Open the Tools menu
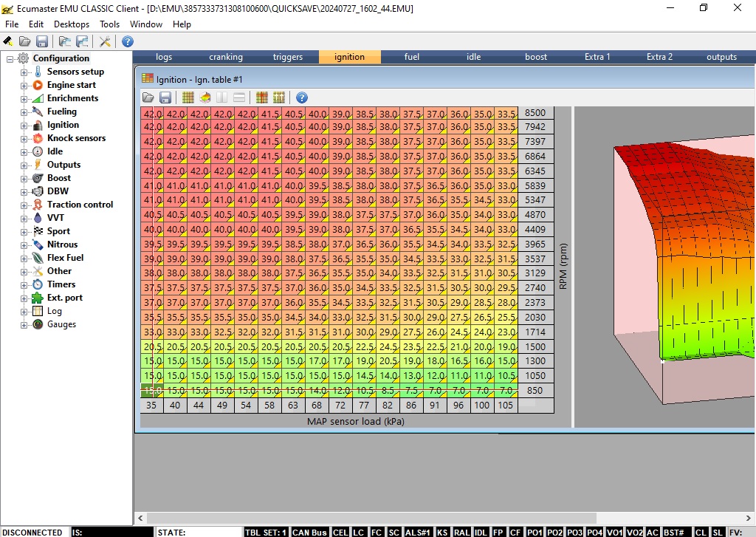The height and width of the screenshot is (537, 756). pos(109,24)
